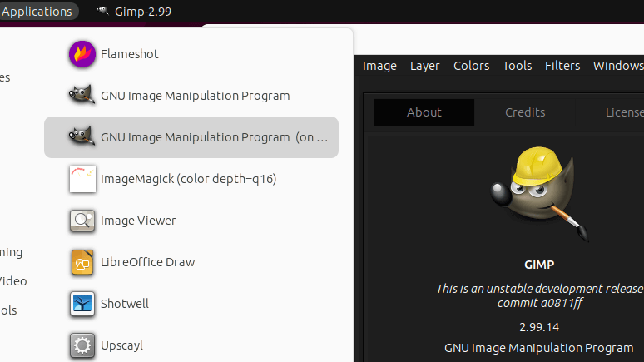Viewport: 644px width, 362px height.
Task: Switch to the Credits tab
Action: coord(525,112)
